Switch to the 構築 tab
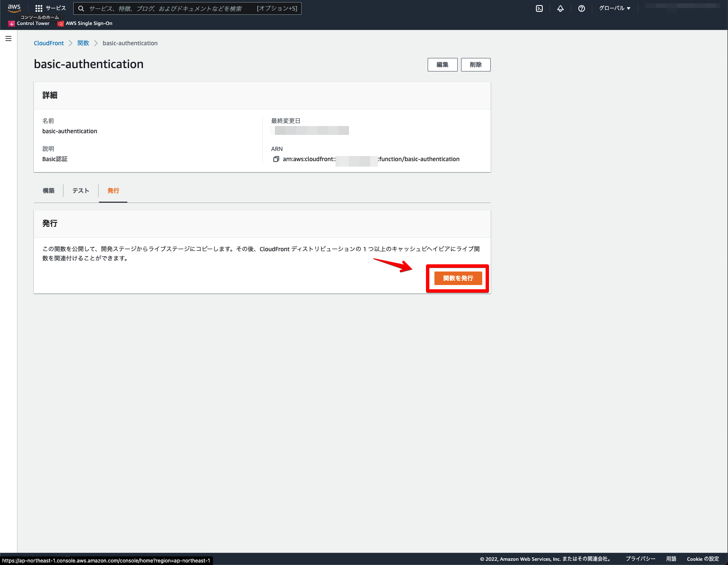The image size is (728, 565). pos(49,191)
